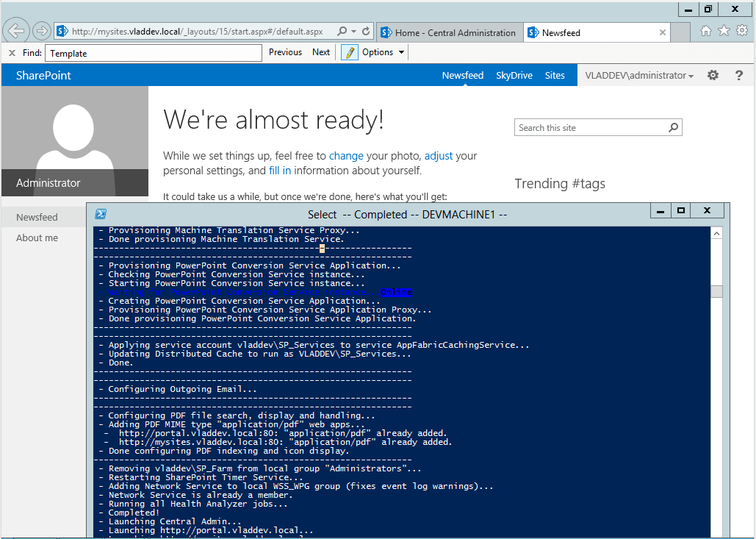Click the PowerShell window icon in its title bar
The width and height of the screenshot is (756, 539).
101,214
